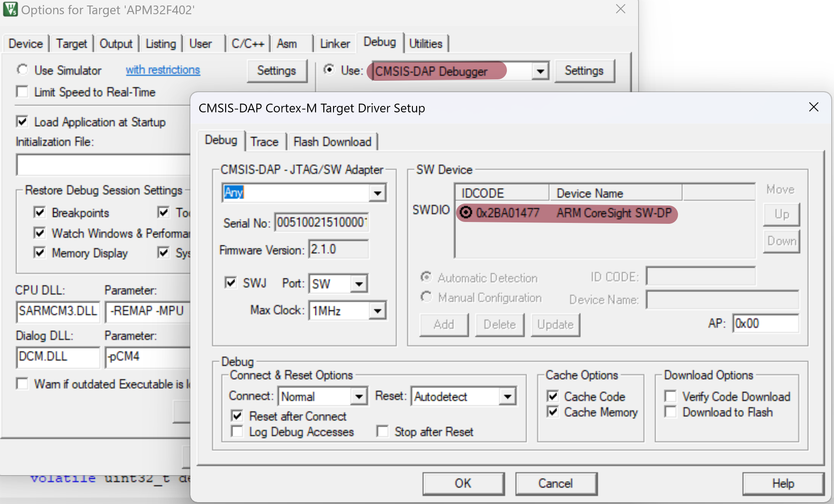Open the User tab
The image size is (834, 504).
click(200, 44)
